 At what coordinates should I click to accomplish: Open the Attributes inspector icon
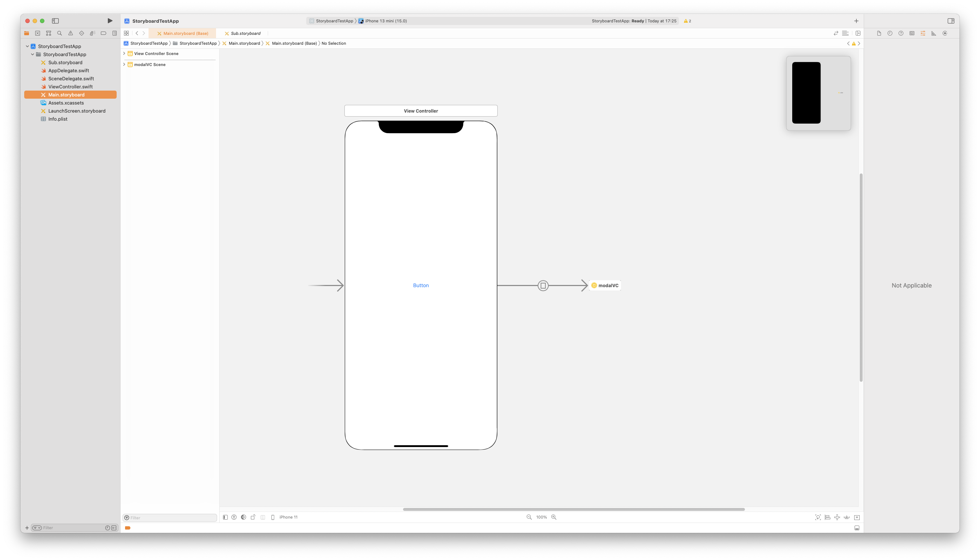point(923,33)
